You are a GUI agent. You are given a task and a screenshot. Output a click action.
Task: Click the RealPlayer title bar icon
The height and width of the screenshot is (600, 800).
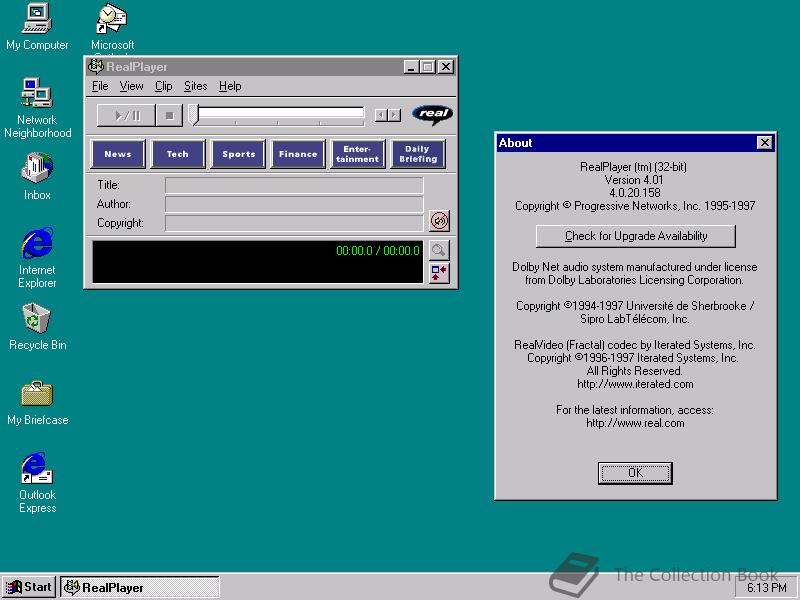95,66
